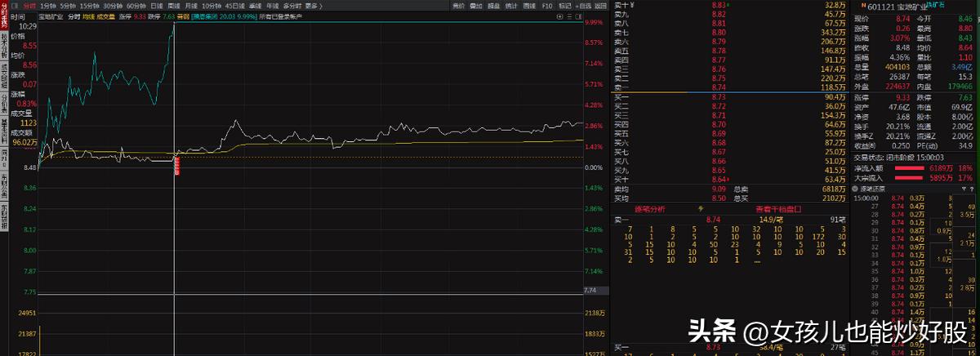Click the 统计 statistics button

[512, 6]
